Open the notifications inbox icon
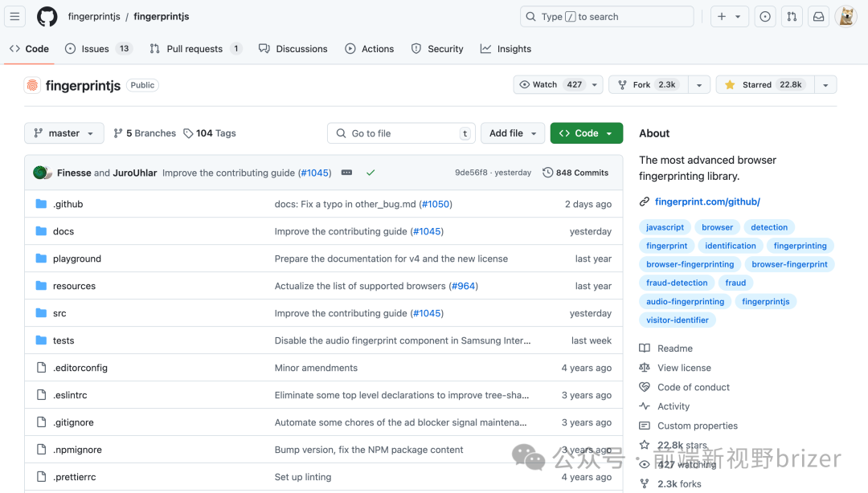 coord(818,16)
